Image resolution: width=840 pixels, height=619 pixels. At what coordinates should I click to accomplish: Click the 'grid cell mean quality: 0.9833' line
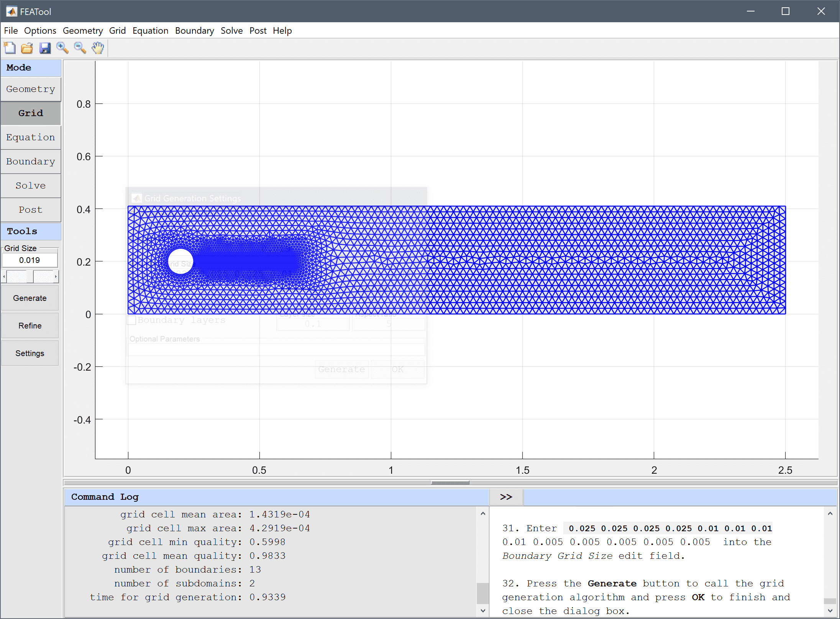[194, 556]
